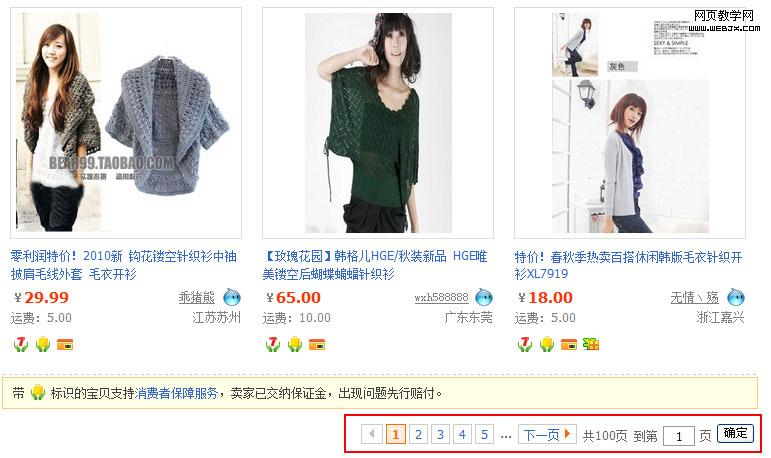Screen dimensions: 771x458
Task: Click the green batwing sweater product image
Action: click(378, 123)
